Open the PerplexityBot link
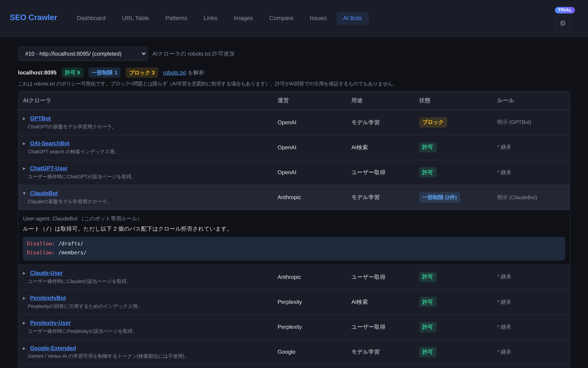Viewport: 588px width, 368px height. [x=48, y=298]
